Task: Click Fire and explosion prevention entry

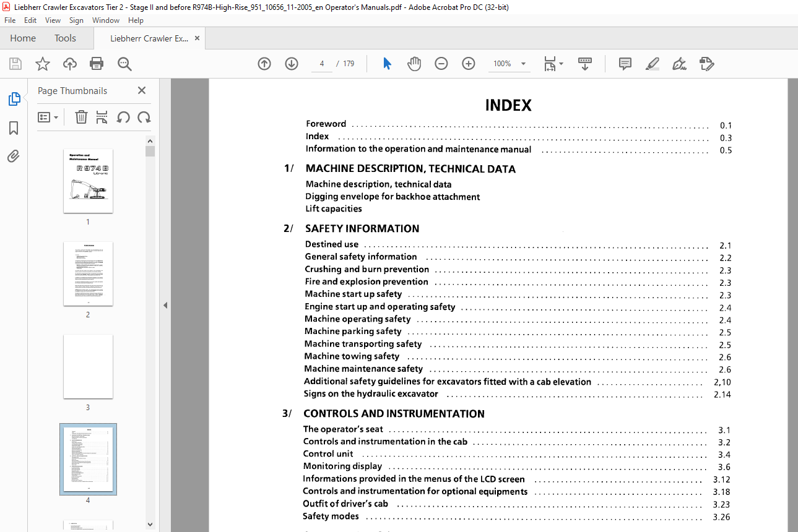Action: click(x=366, y=281)
